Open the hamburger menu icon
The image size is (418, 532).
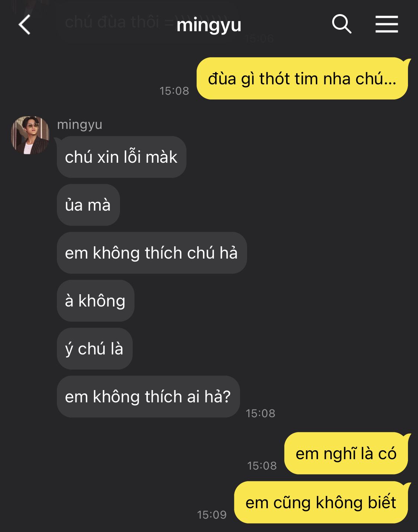386,25
